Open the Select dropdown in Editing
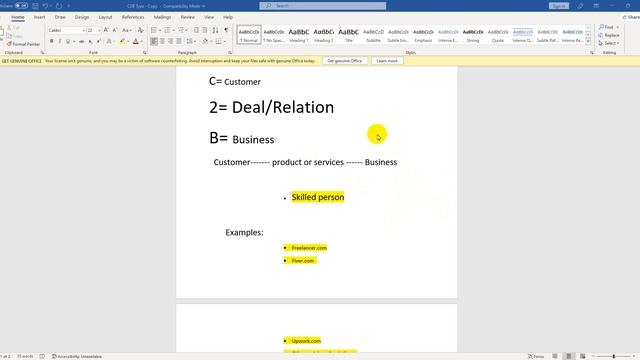 point(609,43)
